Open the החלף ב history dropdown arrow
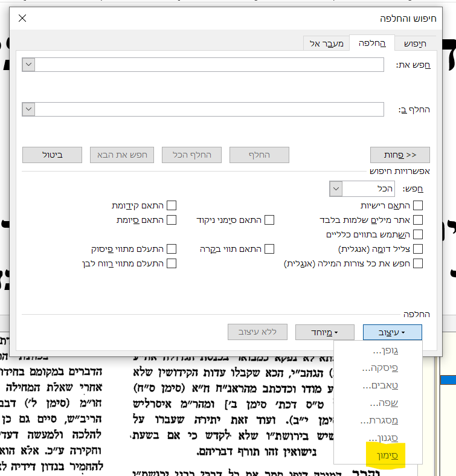The height and width of the screenshot is (476, 456). click(x=28, y=109)
